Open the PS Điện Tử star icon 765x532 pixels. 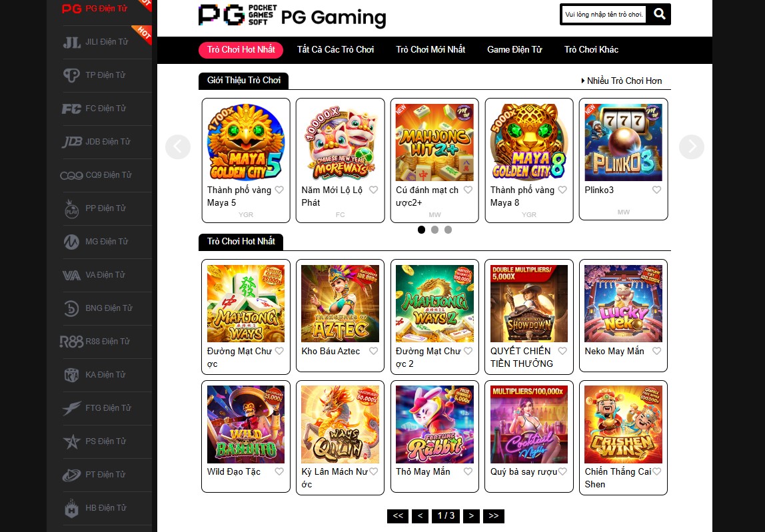coord(72,441)
